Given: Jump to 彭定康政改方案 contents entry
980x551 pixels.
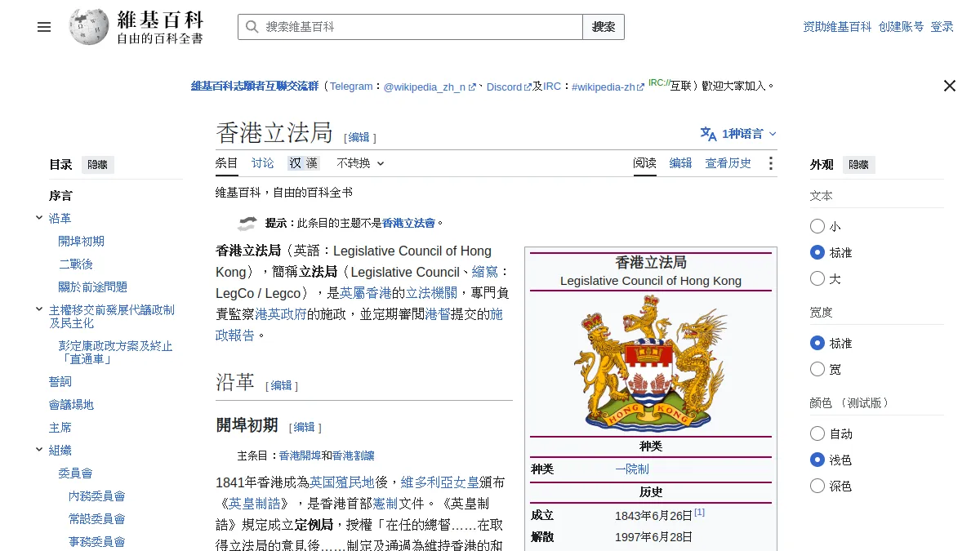Looking at the screenshot, I should tap(116, 352).
